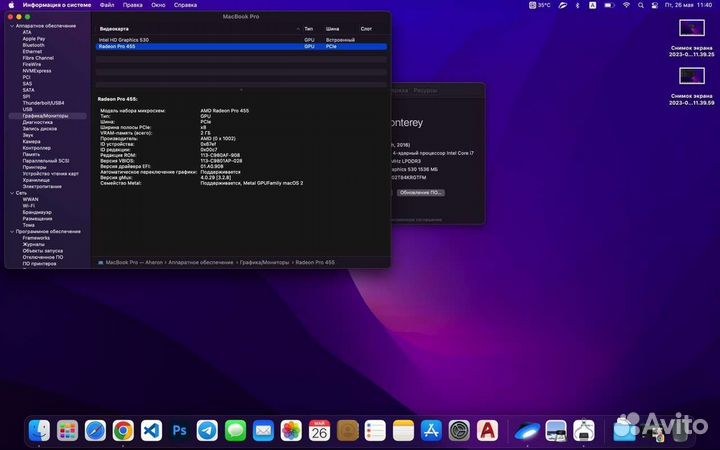Open Launchpad in the Dock
Image resolution: width=720 pixels, height=450 pixels.
tap(68, 431)
